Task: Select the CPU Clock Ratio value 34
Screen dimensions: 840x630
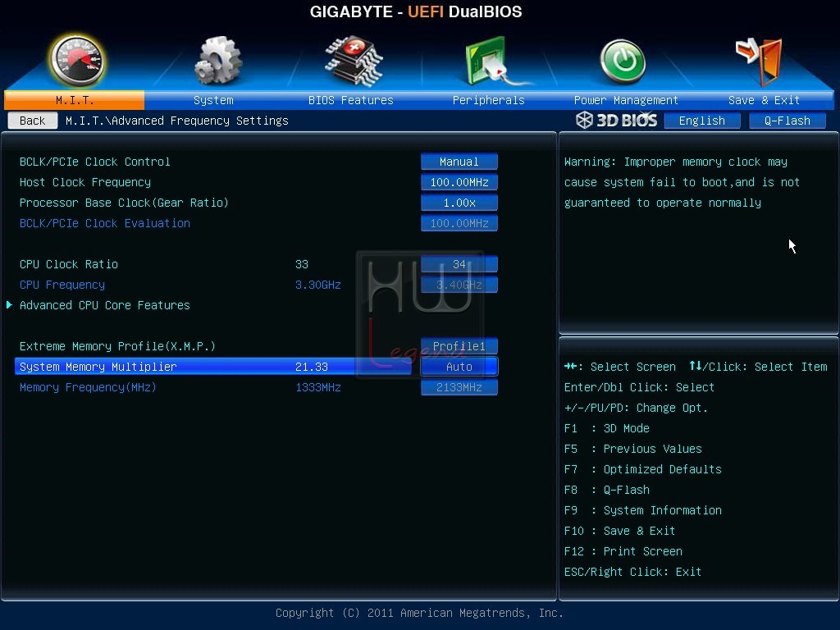Action: [459, 264]
